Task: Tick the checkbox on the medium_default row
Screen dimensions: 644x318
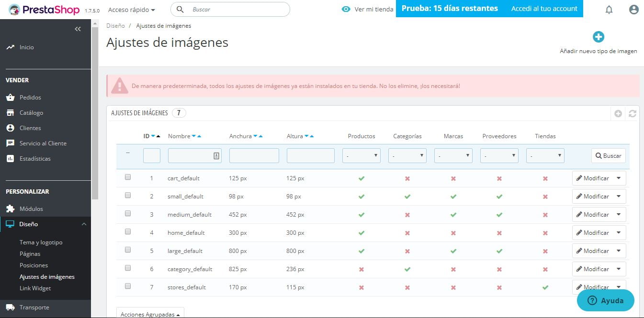Action: point(127,213)
